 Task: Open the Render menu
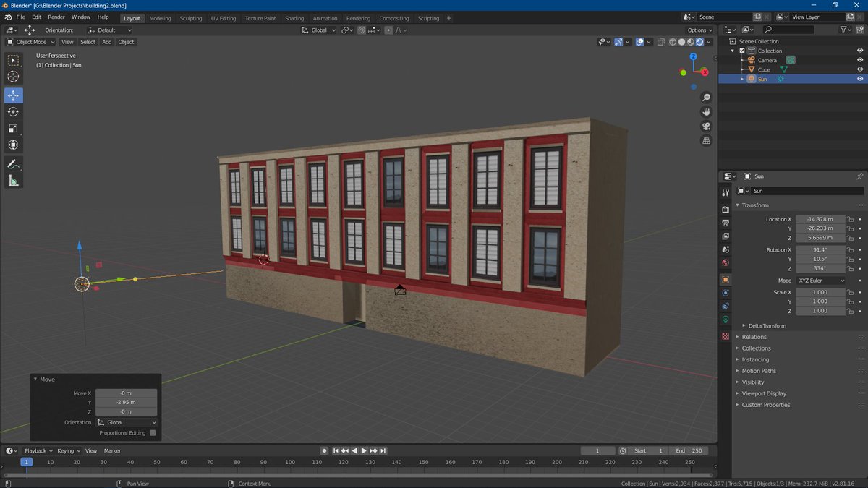click(56, 17)
